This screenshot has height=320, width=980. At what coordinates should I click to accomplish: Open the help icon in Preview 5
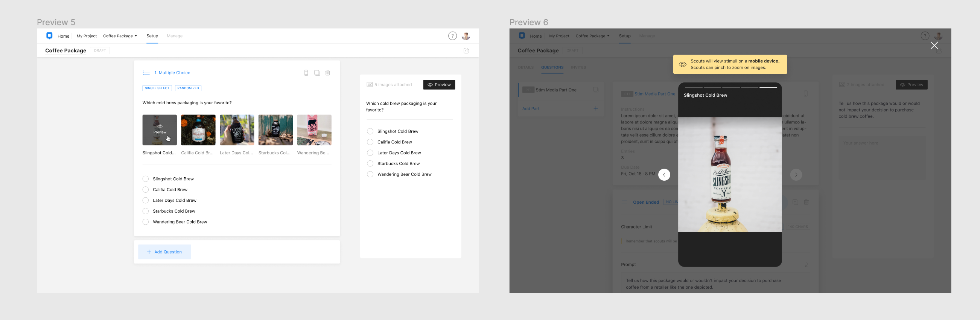(x=452, y=36)
